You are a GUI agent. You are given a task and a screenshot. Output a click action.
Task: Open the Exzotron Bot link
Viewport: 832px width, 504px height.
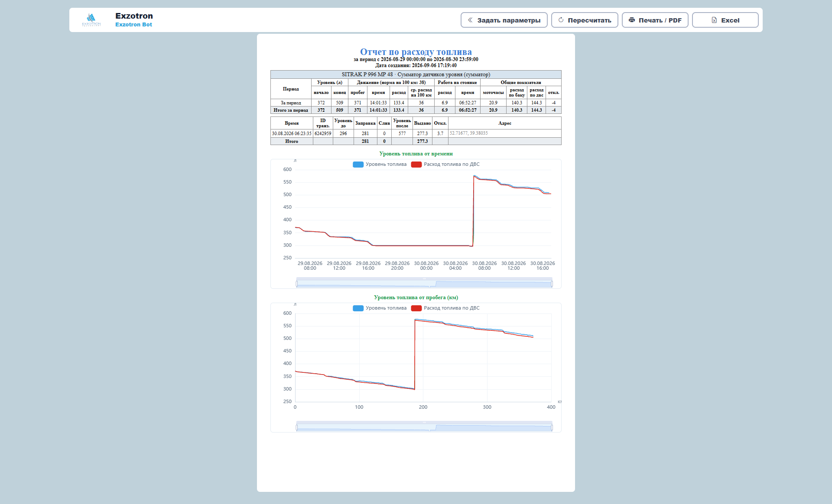[x=133, y=25]
